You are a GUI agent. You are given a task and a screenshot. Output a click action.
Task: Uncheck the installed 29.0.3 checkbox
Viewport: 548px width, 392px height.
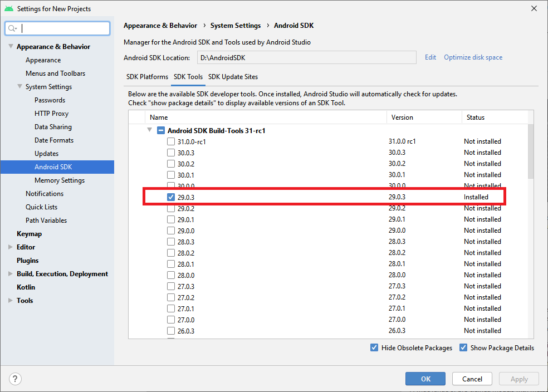click(171, 197)
